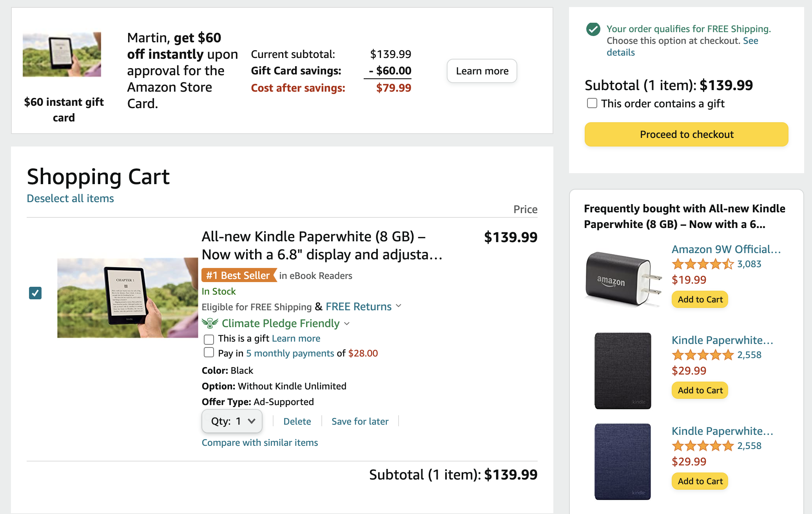Uncheck the Kindle Paperwhite item selection checkbox
The height and width of the screenshot is (514, 812).
pos(35,293)
